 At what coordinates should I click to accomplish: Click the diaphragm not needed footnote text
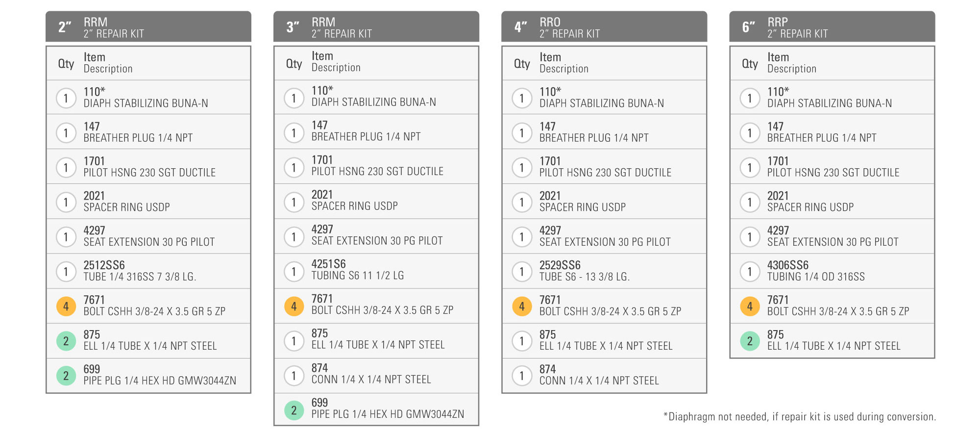800,417
